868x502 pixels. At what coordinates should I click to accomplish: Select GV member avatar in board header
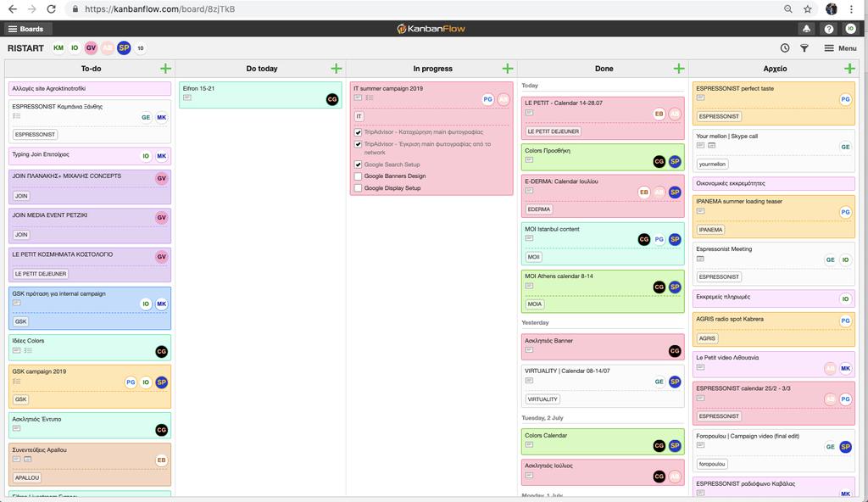(x=91, y=48)
